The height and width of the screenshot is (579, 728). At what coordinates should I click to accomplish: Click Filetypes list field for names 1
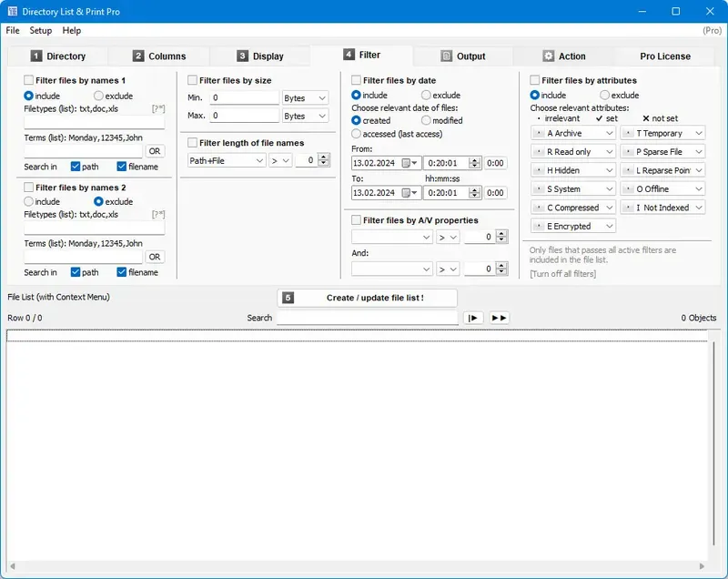(95, 122)
